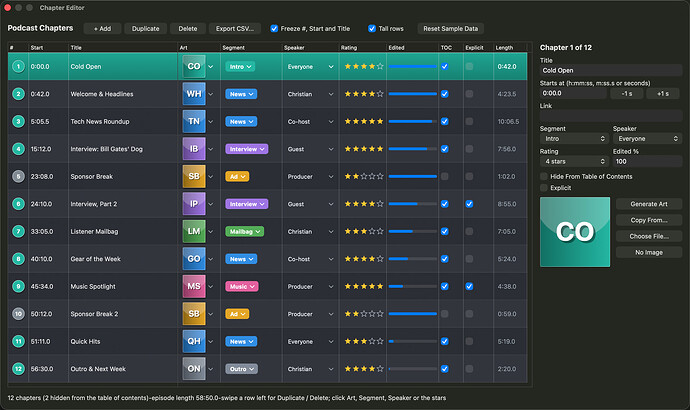This screenshot has height=410, width=690.
Task: Adjust Edited progress bar for Gear of the Week
Action: click(413, 259)
